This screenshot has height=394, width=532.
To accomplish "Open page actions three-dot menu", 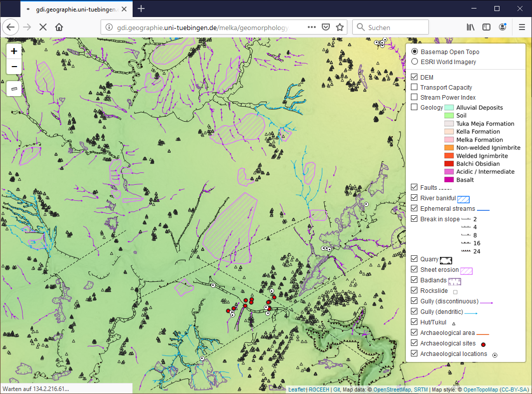I will (x=311, y=27).
